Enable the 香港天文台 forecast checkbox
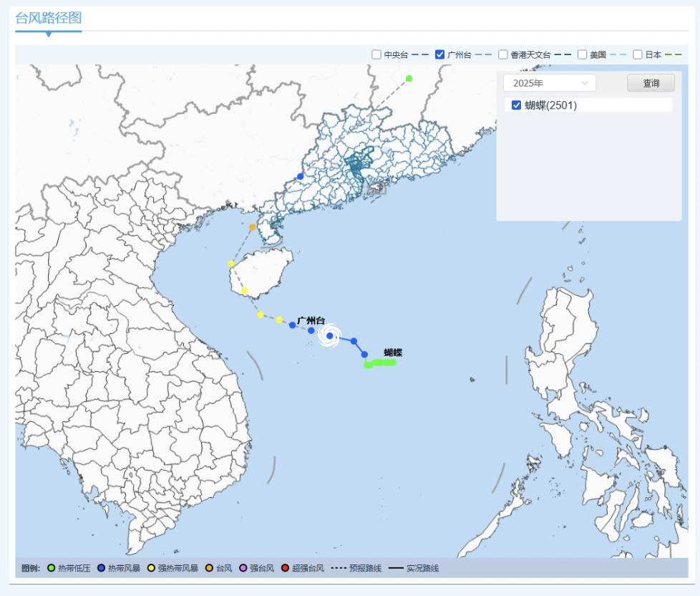This screenshot has height=596, width=700. 503,54
